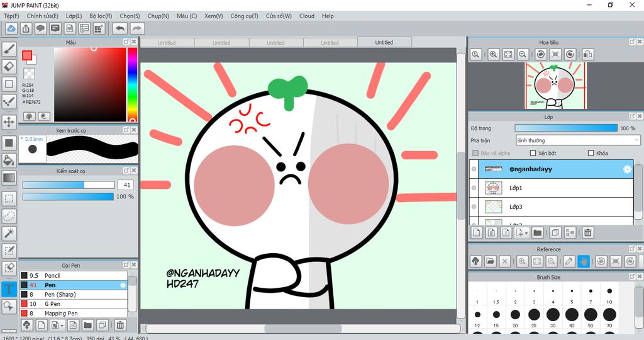Open the Công cụ(T) menu

[245, 16]
